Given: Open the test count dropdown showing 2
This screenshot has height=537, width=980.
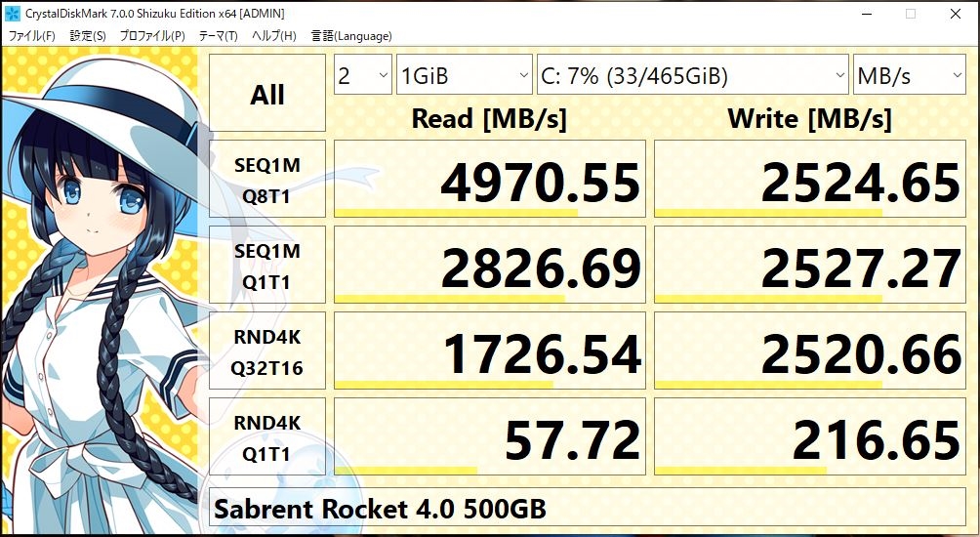Looking at the screenshot, I should click(x=363, y=74).
